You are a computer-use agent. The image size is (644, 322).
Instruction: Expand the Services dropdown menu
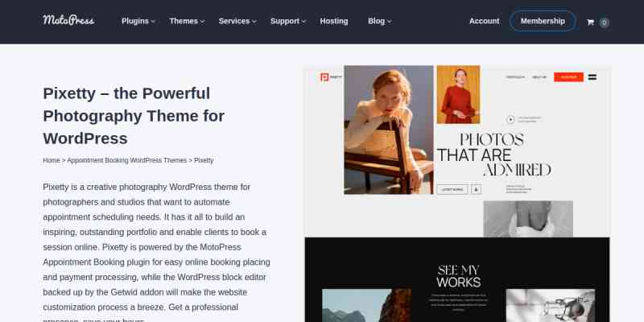coord(237,21)
